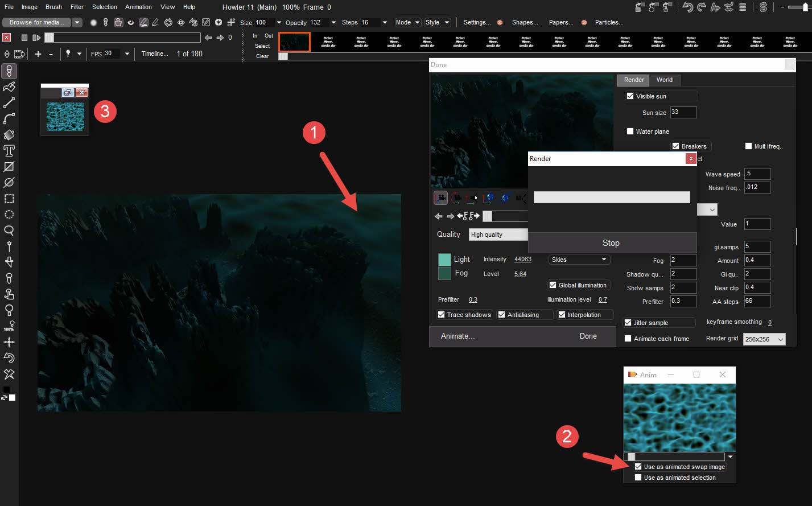Click the Animate... button

457,336
